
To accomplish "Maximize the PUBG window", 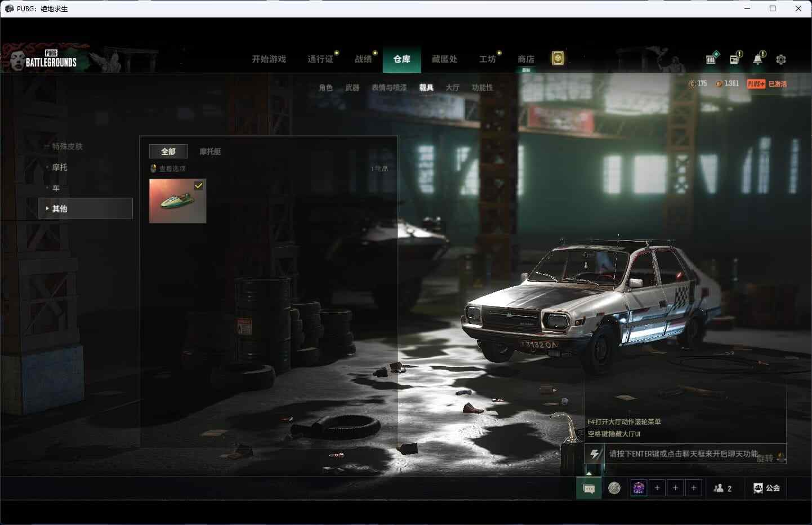I will pyautogui.click(x=773, y=8).
